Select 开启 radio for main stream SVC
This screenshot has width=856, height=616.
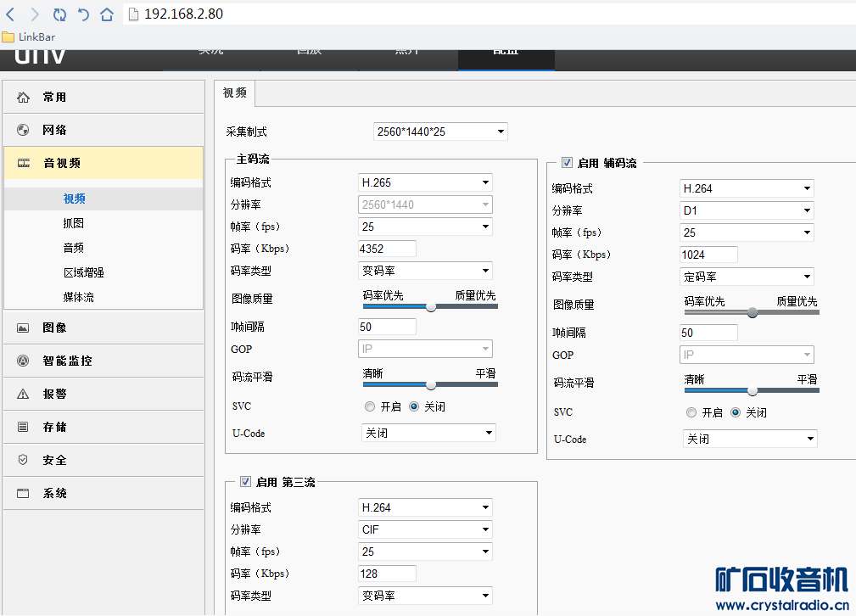(x=370, y=406)
